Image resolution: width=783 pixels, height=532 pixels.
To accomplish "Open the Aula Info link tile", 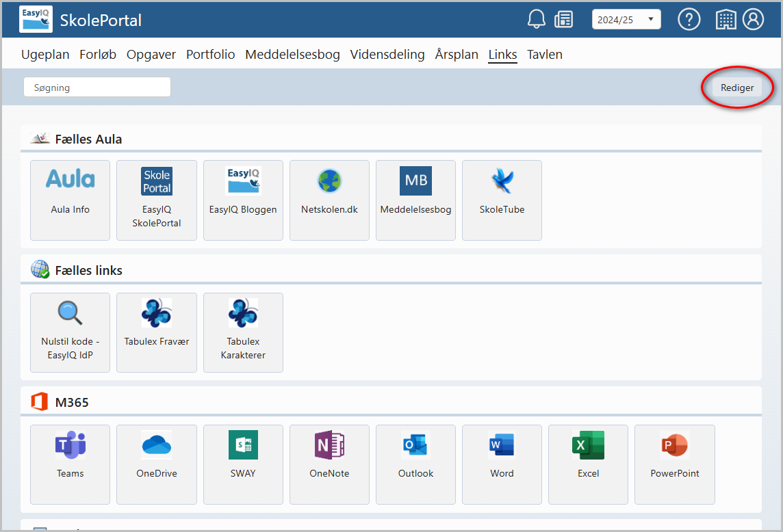I will coord(70,200).
